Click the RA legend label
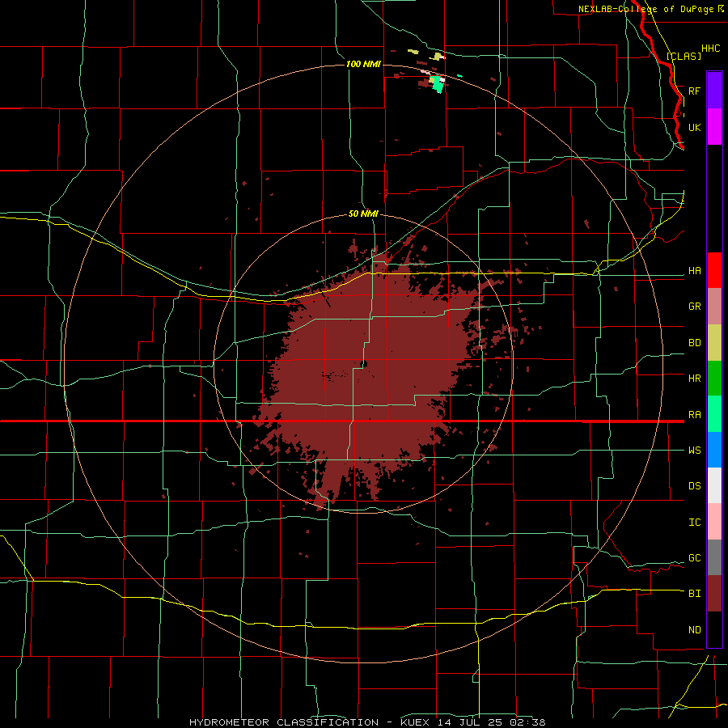 point(694,415)
